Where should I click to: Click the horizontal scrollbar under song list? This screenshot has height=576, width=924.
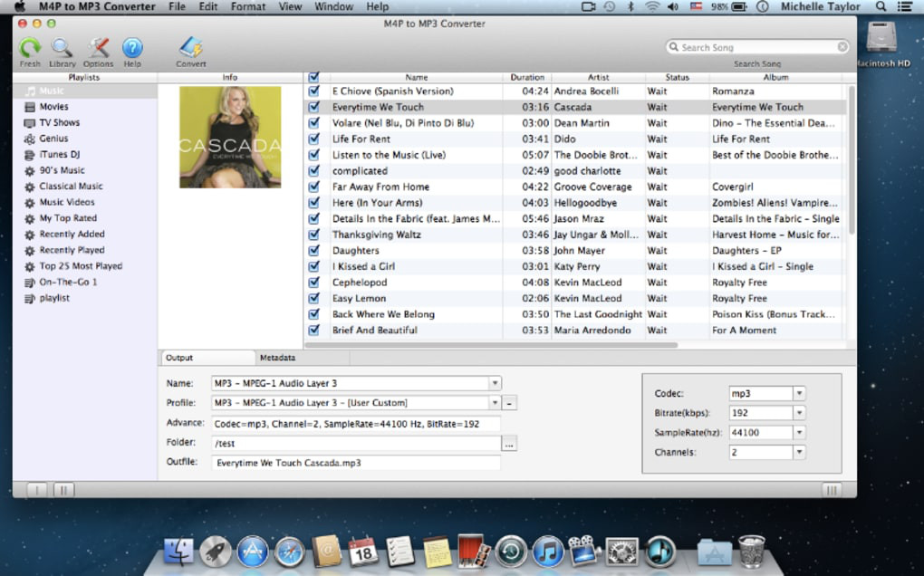[492, 345]
